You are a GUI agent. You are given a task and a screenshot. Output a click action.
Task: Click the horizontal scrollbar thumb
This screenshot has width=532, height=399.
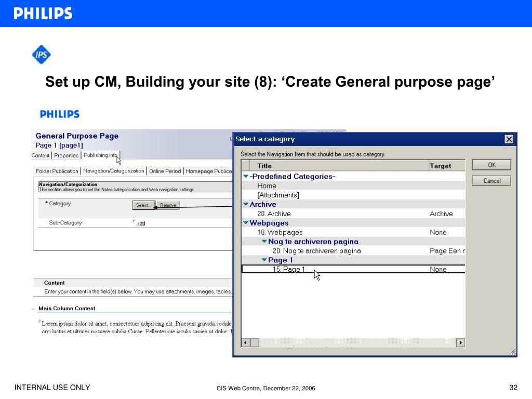click(x=255, y=343)
